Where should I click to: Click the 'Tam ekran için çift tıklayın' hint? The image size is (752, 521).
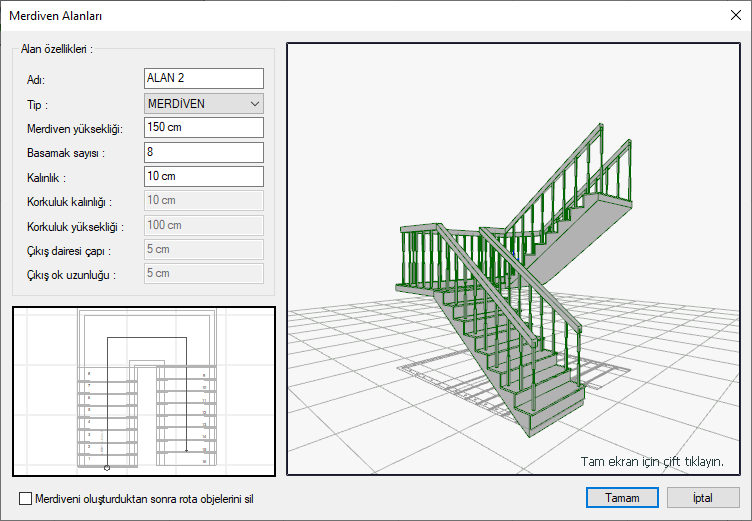pyautogui.click(x=652, y=462)
